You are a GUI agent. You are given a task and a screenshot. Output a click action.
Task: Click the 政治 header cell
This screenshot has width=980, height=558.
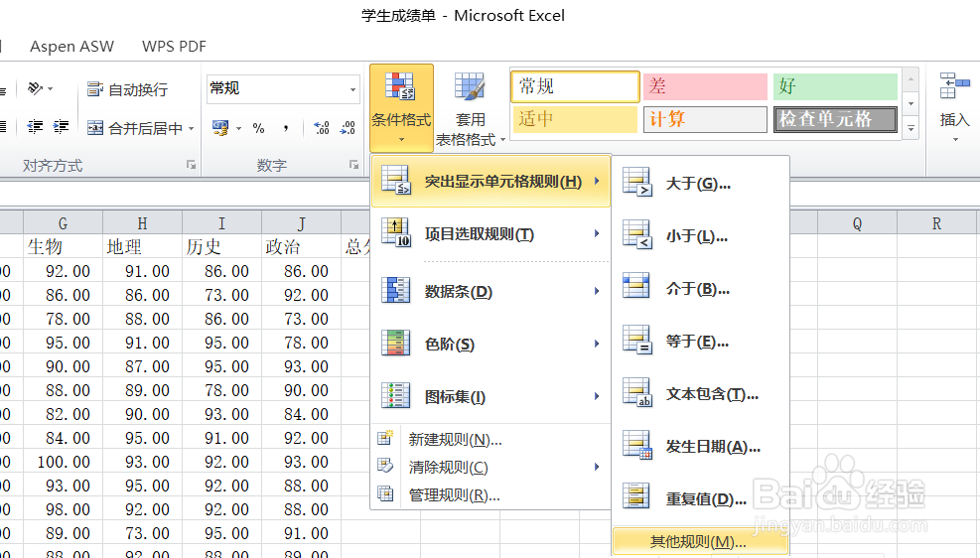coord(301,247)
